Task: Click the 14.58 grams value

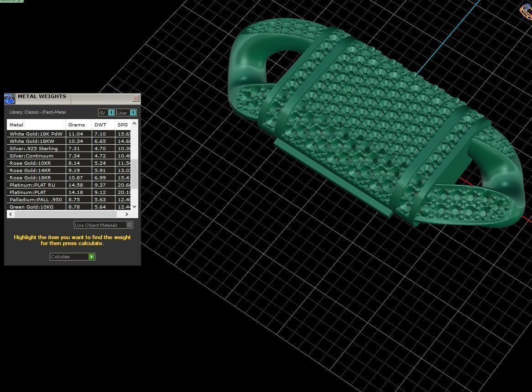Action: pyautogui.click(x=76, y=185)
